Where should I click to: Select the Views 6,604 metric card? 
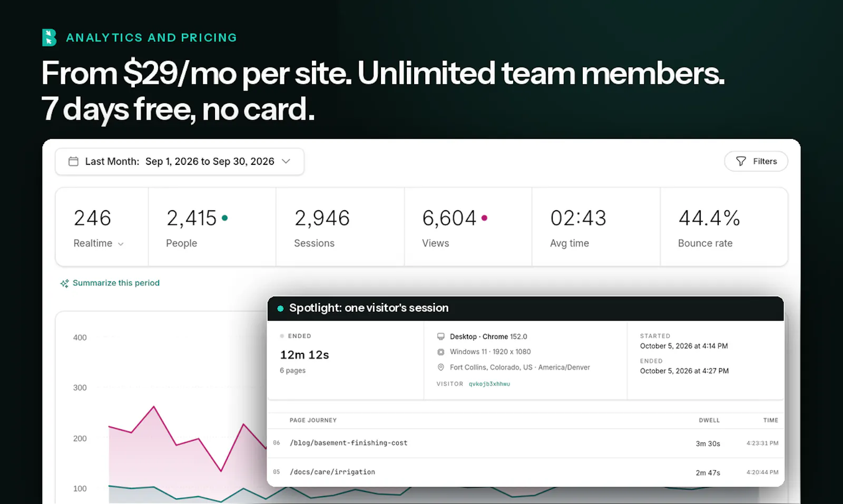tap(468, 227)
